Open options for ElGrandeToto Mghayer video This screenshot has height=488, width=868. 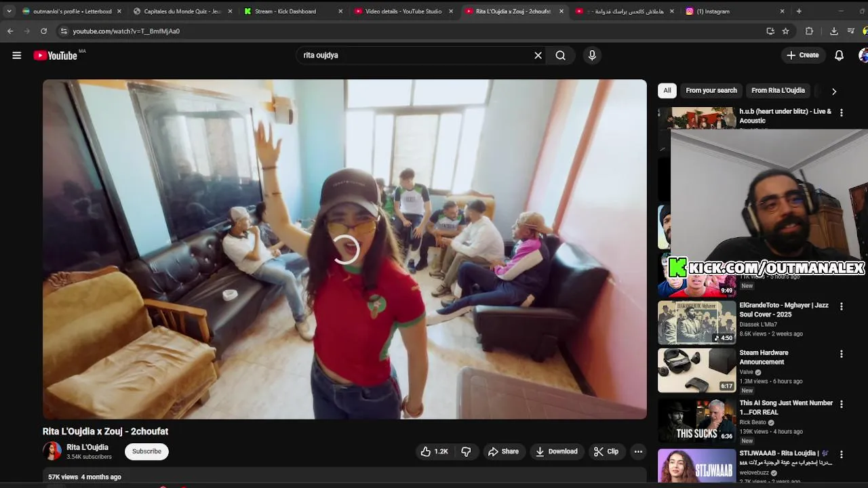click(842, 306)
